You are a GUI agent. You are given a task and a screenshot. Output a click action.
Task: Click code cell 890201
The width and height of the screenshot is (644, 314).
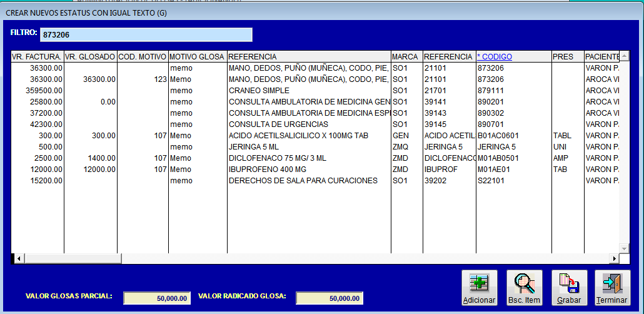tap(514, 102)
